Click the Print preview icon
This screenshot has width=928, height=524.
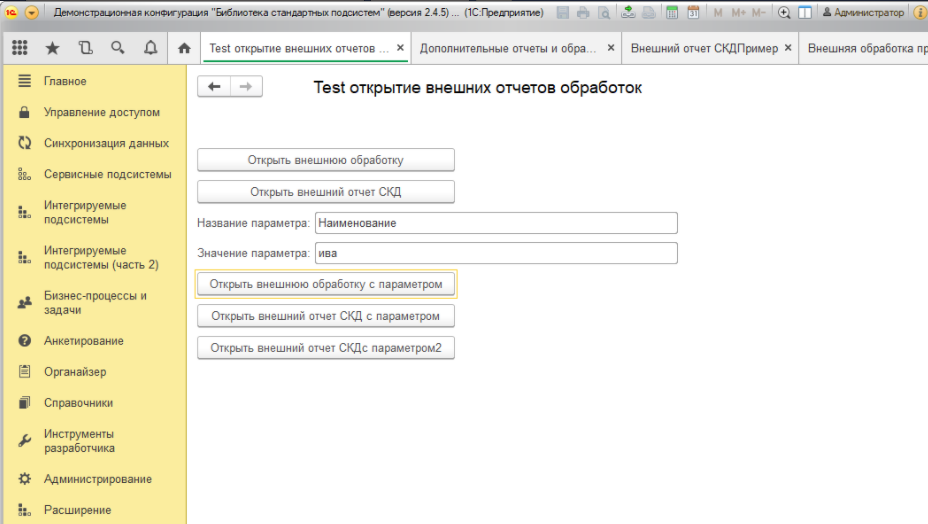(x=604, y=12)
